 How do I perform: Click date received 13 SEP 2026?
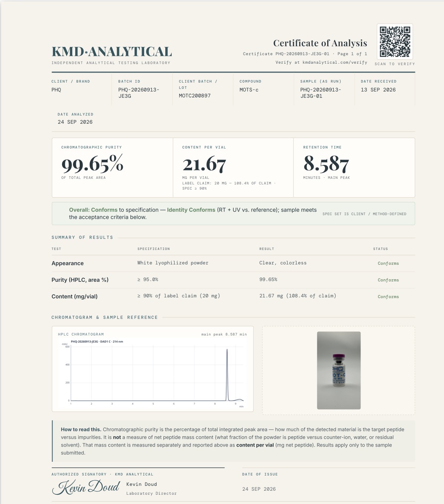(378, 90)
